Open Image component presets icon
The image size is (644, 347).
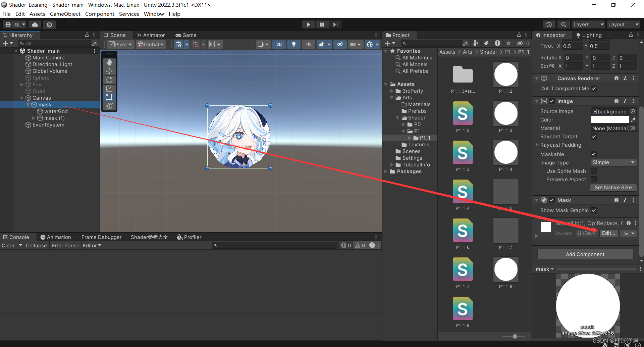(625, 101)
